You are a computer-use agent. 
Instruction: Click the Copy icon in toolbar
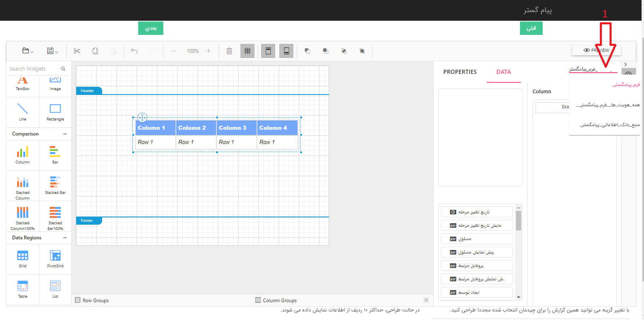[95, 51]
